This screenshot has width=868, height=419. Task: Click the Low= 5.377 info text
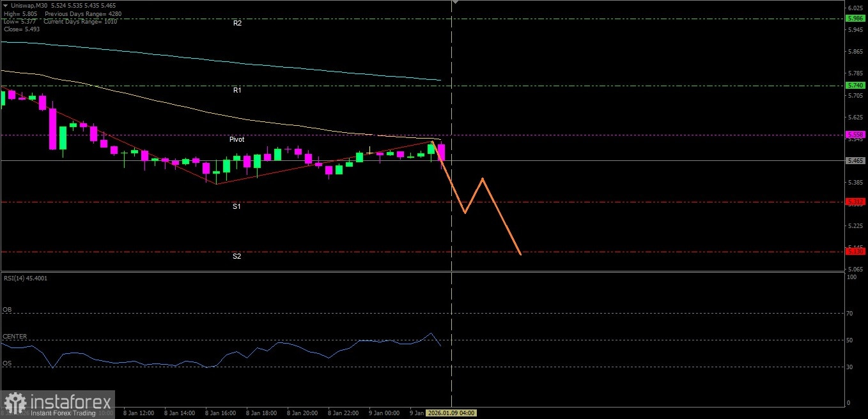click(x=20, y=22)
